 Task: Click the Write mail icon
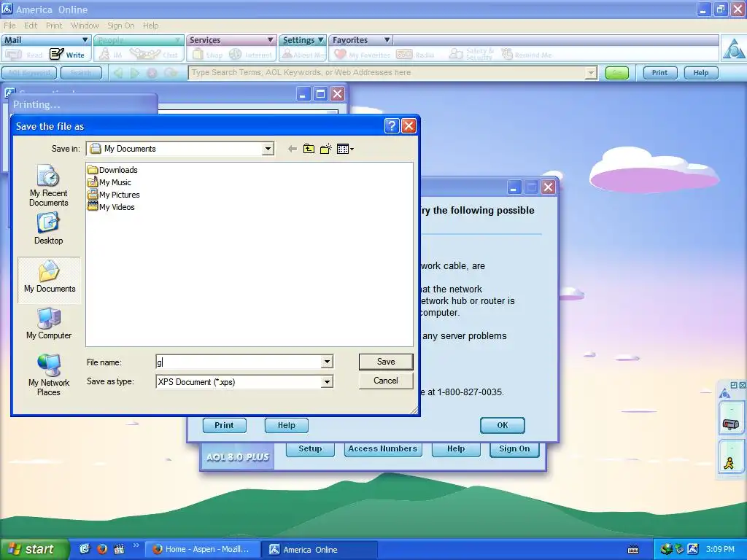pyautogui.click(x=57, y=54)
